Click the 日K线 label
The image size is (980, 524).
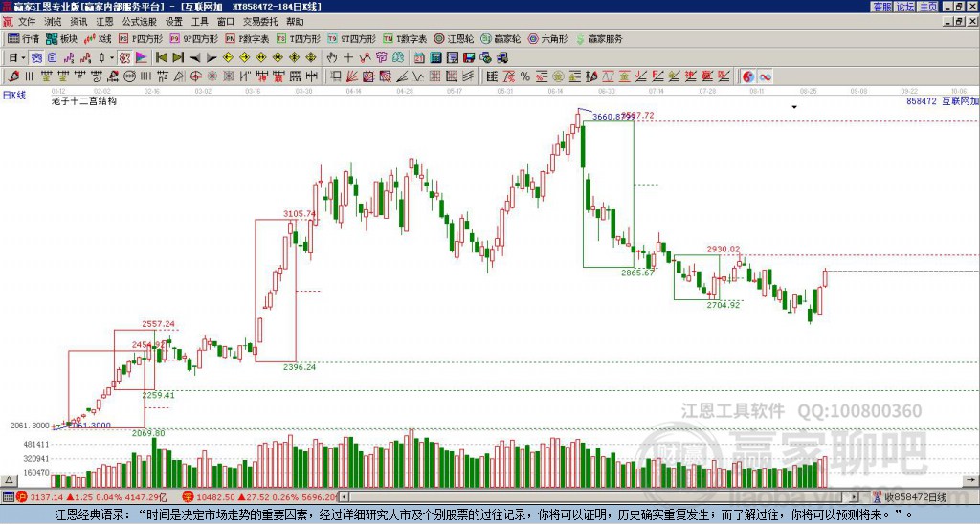[x=14, y=96]
